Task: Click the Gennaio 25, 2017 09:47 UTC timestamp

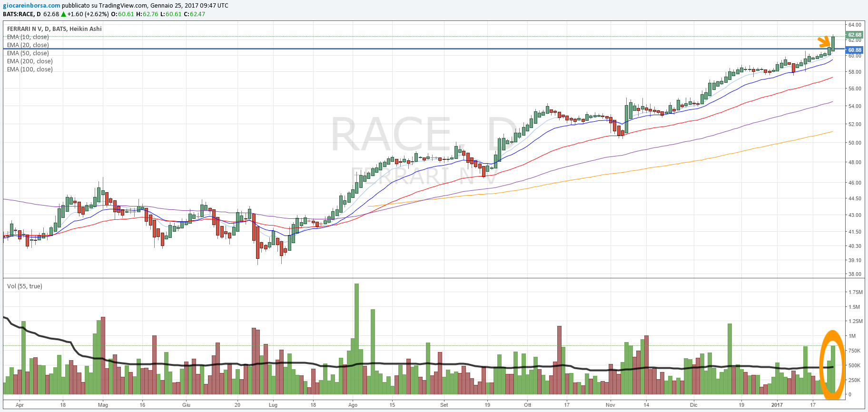Action: (x=189, y=6)
